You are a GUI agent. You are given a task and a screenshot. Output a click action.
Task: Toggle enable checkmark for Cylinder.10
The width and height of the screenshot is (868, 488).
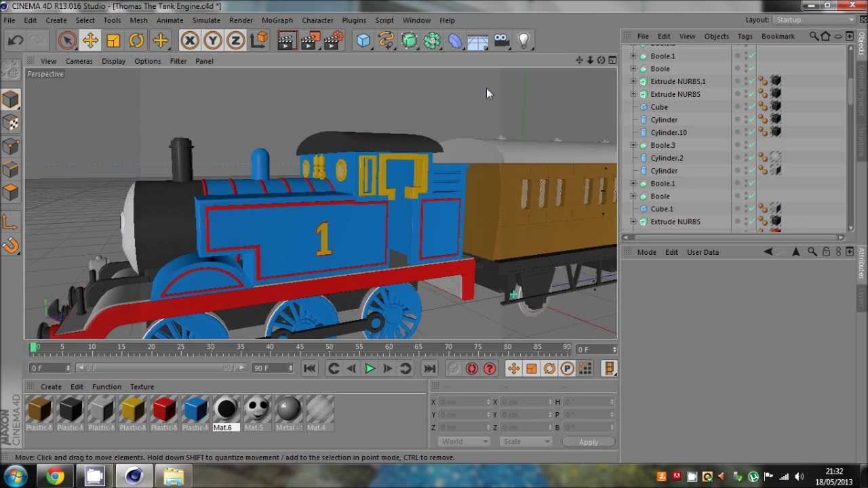point(751,133)
